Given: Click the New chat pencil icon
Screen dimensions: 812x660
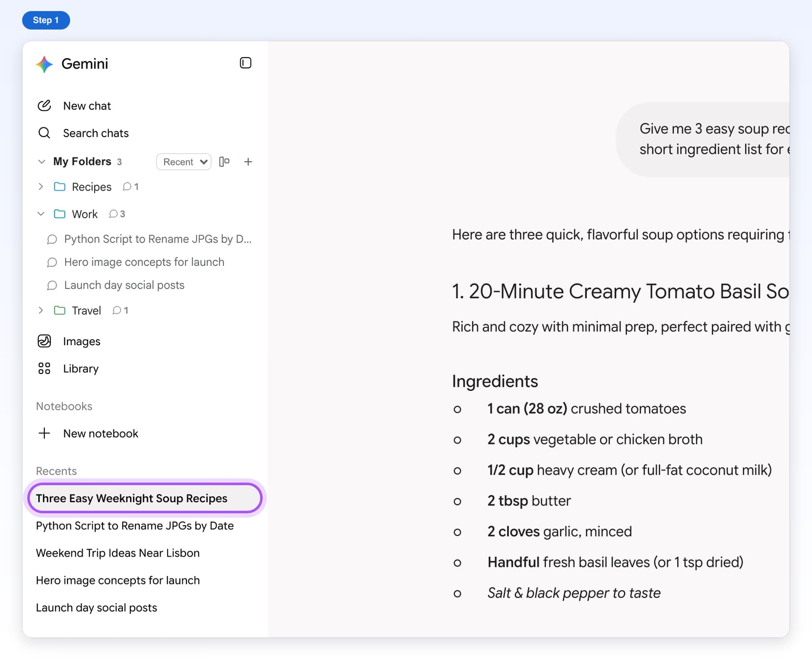Looking at the screenshot, I should tap(44, 106).
